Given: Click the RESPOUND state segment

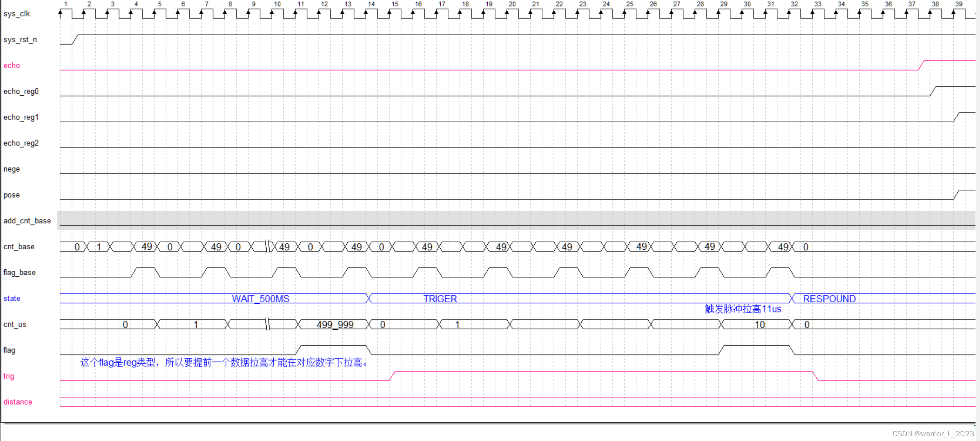Looking at the screenshot, I should pyautogui.click(x=829, y=299).
